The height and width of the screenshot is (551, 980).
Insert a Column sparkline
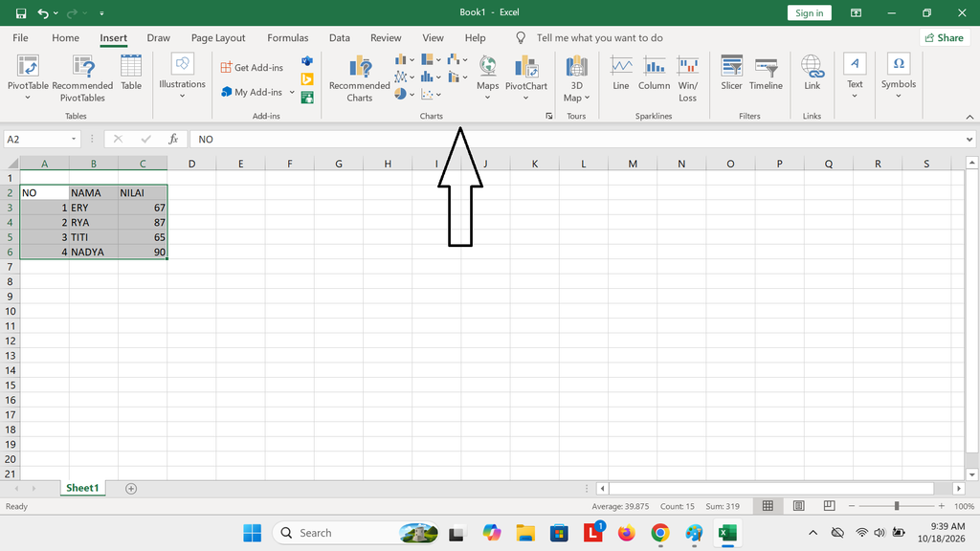point(654,73)
